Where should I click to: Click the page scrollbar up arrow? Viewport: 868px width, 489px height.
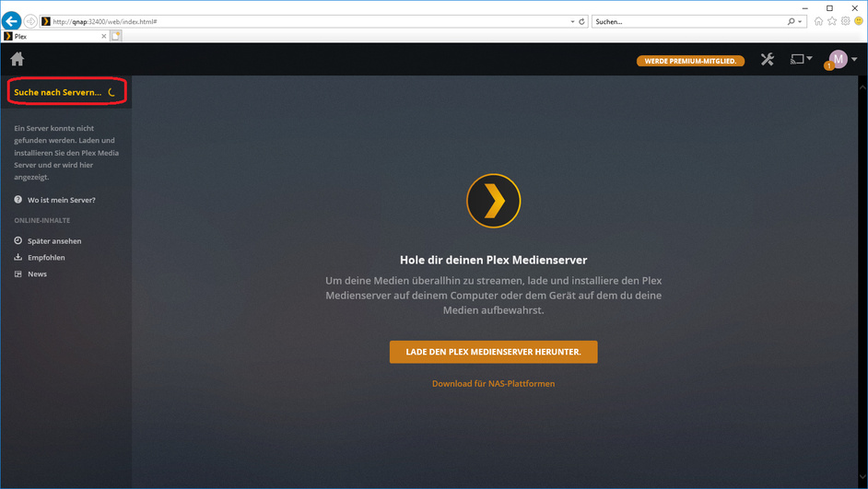(862, 87)
